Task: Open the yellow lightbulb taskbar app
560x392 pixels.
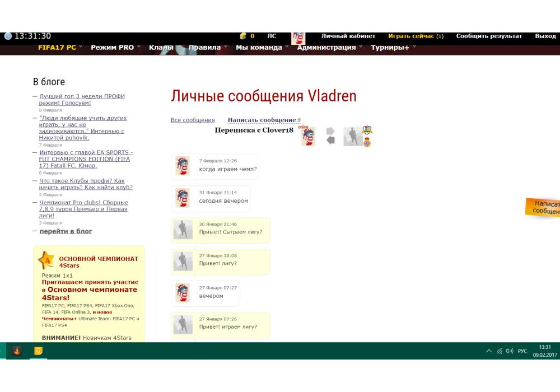Action: tap(38, 351)
